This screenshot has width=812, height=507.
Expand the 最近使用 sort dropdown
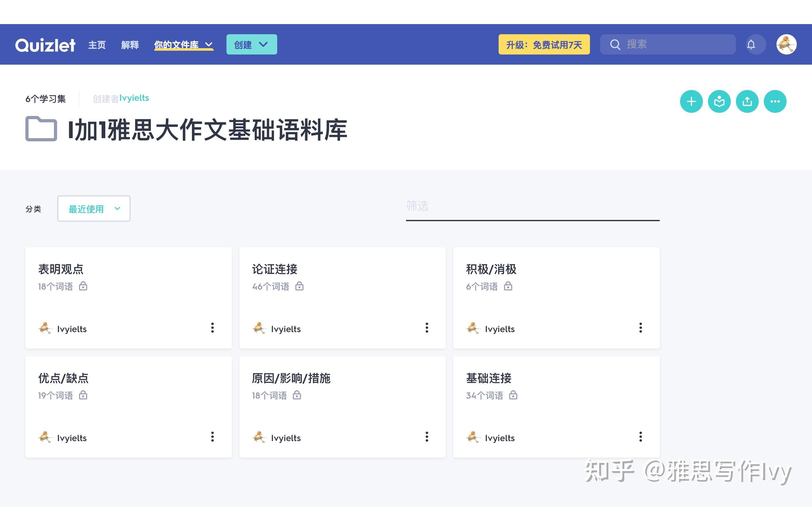click(94, 209)
